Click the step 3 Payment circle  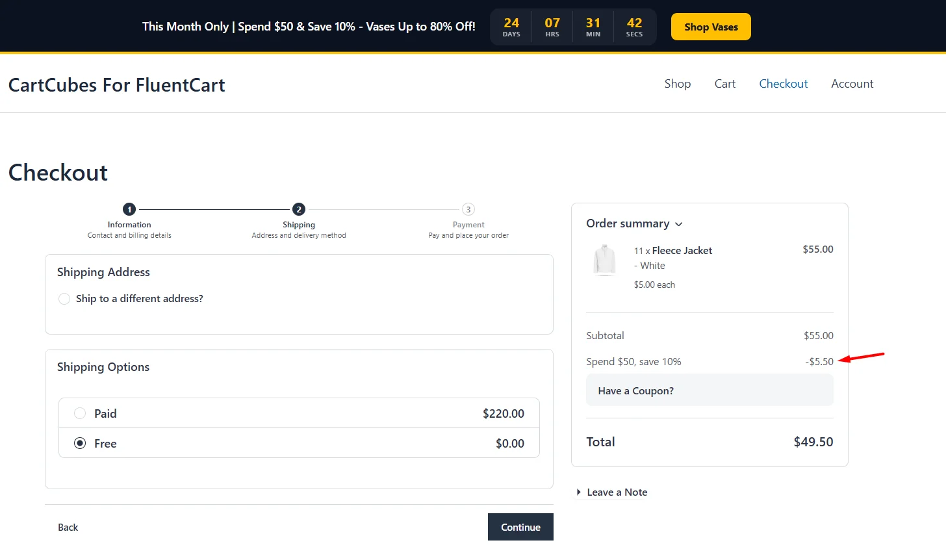coord(468,209)
